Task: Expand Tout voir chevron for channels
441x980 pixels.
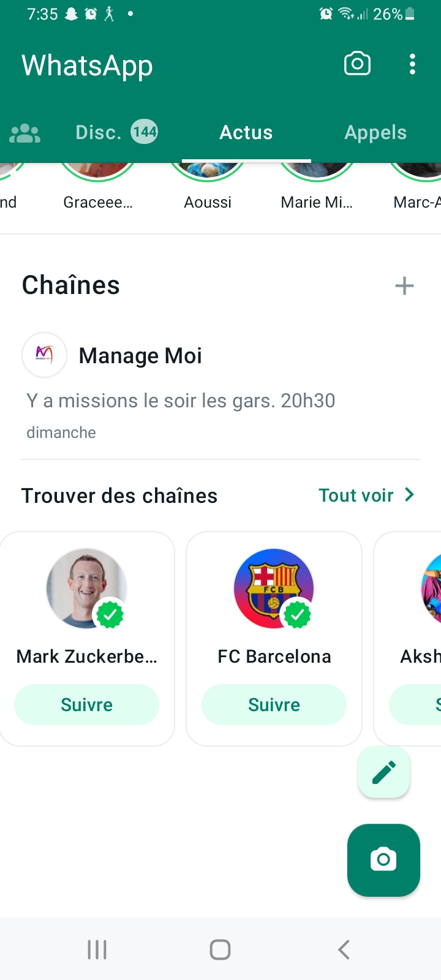Action: pyautogui.click(x=410, y=495)
